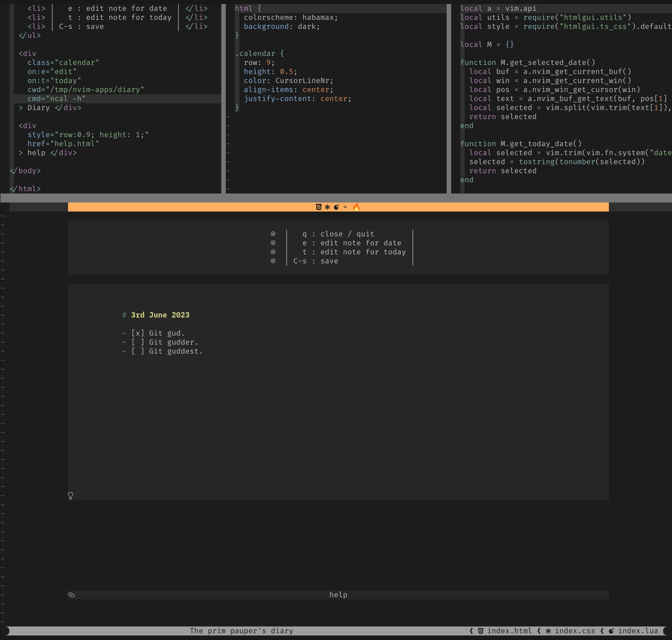Click the closing </ul> tag line

(x=30, y=36)
